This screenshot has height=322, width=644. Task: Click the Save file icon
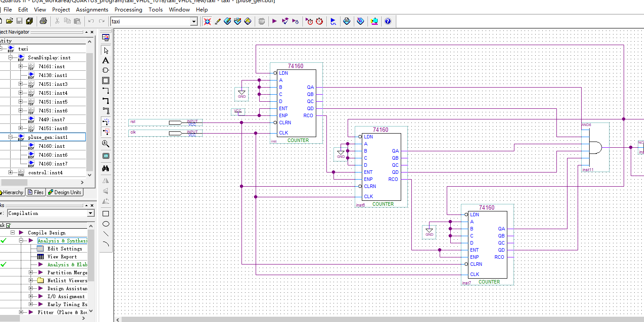pos(19,21)
